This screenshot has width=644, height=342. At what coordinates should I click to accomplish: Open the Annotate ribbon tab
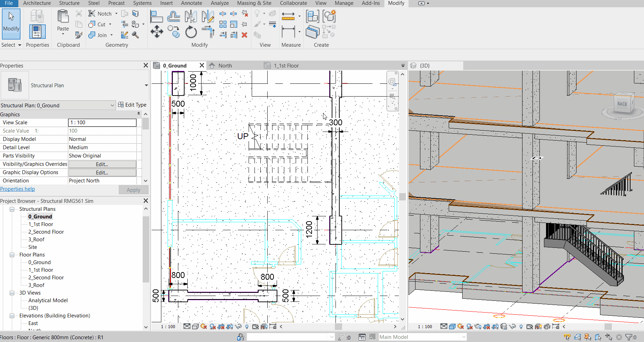(x=191, y=3)
